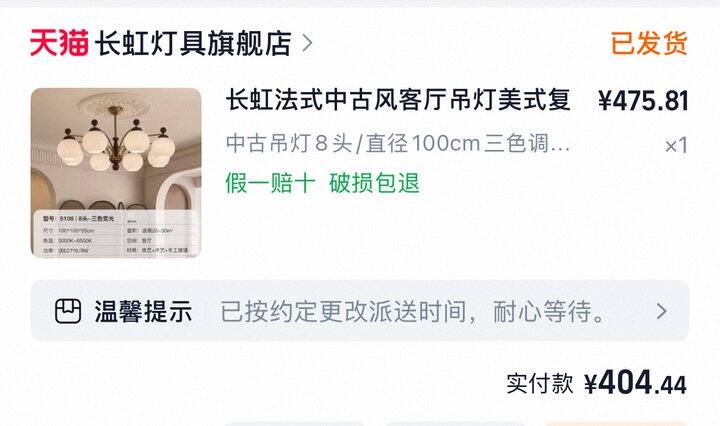Expand delivery notice with right chevron
Image resolution: width=720 pixels, height=426 pixels.
click(661, 311)
